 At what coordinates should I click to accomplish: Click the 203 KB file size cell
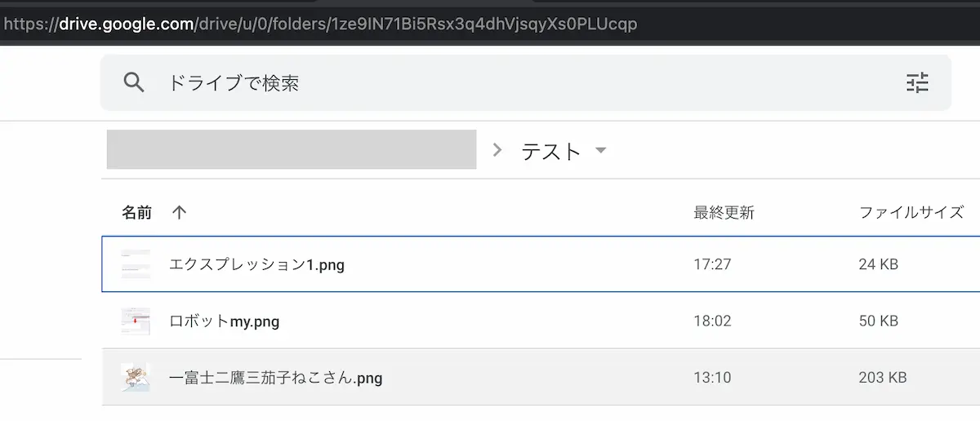coord(883,378)
